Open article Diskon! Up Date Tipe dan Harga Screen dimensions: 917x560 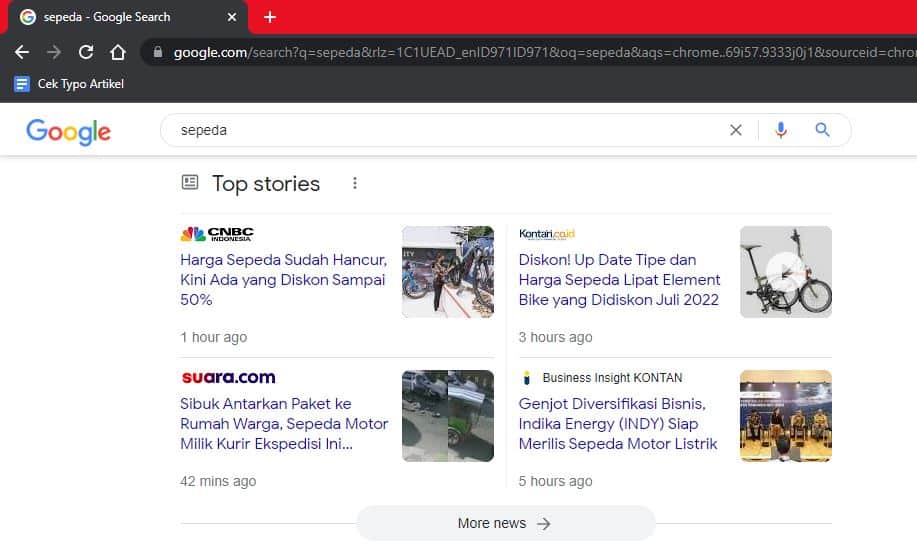619,279
